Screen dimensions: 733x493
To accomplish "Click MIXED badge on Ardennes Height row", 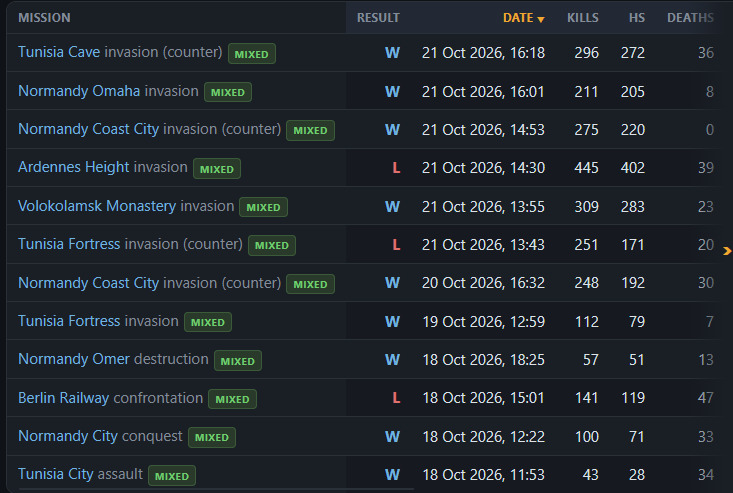I will 217,169.
